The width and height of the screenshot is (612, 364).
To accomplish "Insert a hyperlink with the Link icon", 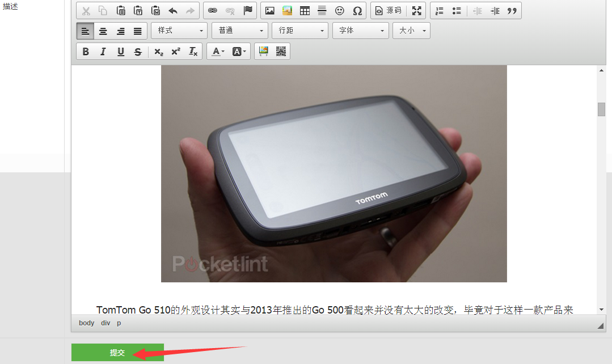I will [212, 11].
